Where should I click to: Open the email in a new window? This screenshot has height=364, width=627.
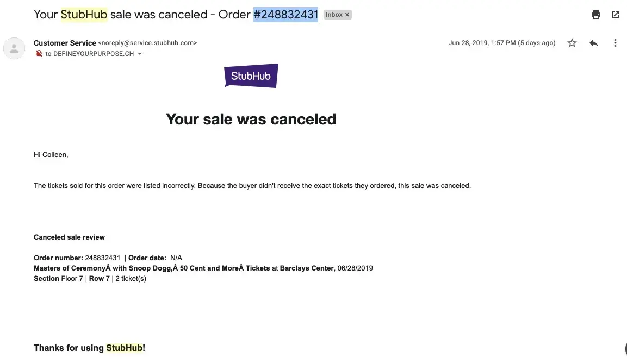616,15
